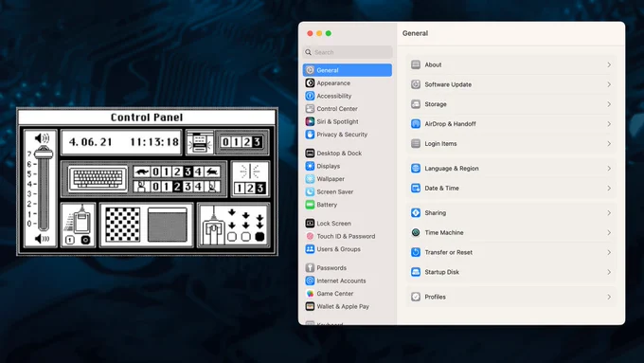Select the slowest double-click speed box
The width and height of the screenshot is (644, 363).
tap(232, 237)
